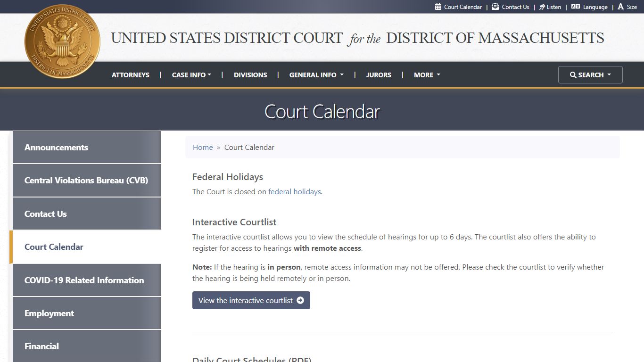644x362 pixels.
Task: Select the ATTORNEYS menu item
Action: click(130, 74)
